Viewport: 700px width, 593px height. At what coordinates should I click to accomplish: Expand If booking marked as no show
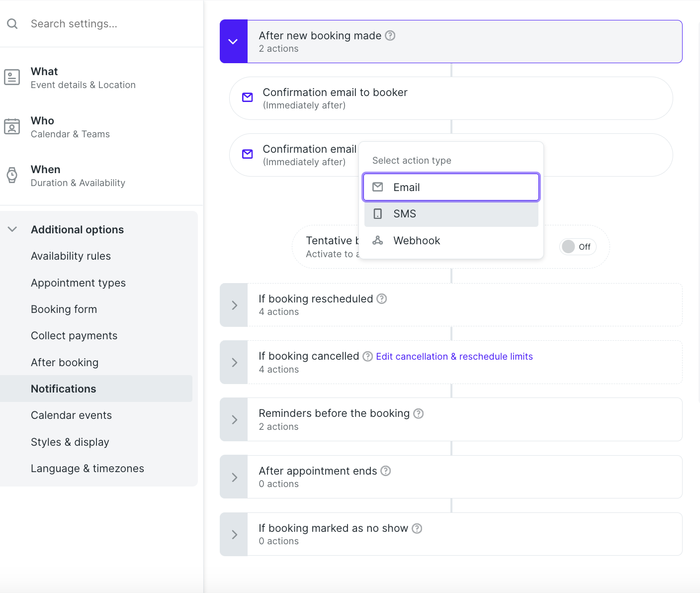pyautogui.click(x=234, y=534)
